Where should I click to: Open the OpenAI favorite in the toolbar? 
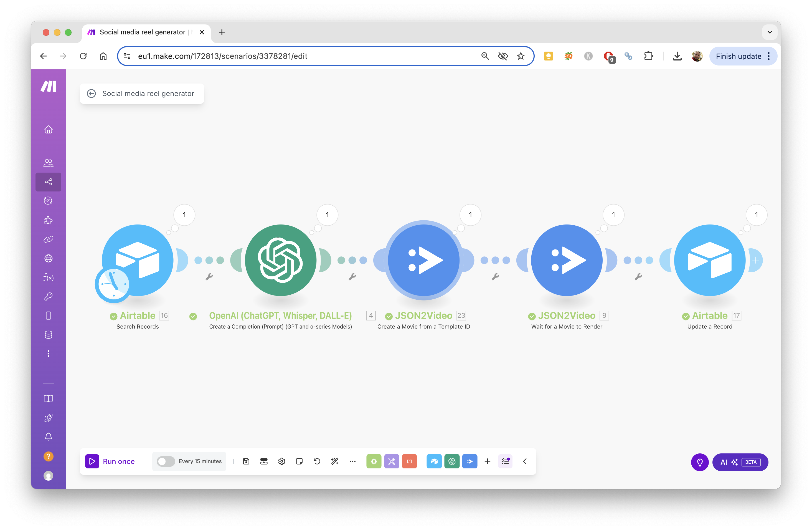452,461
